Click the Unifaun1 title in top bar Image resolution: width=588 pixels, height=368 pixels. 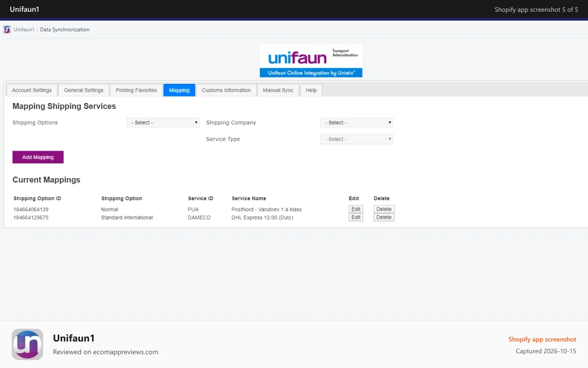[x=24, y=9]
